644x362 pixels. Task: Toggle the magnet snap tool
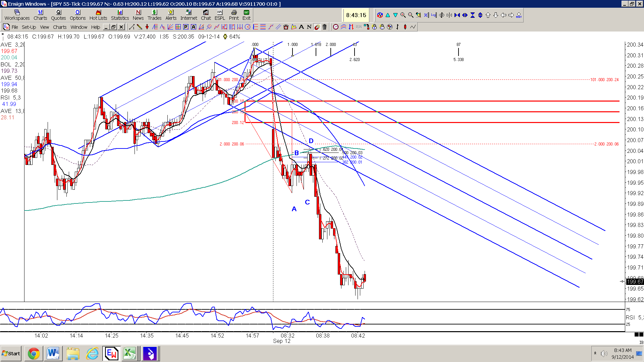[317, 27]
